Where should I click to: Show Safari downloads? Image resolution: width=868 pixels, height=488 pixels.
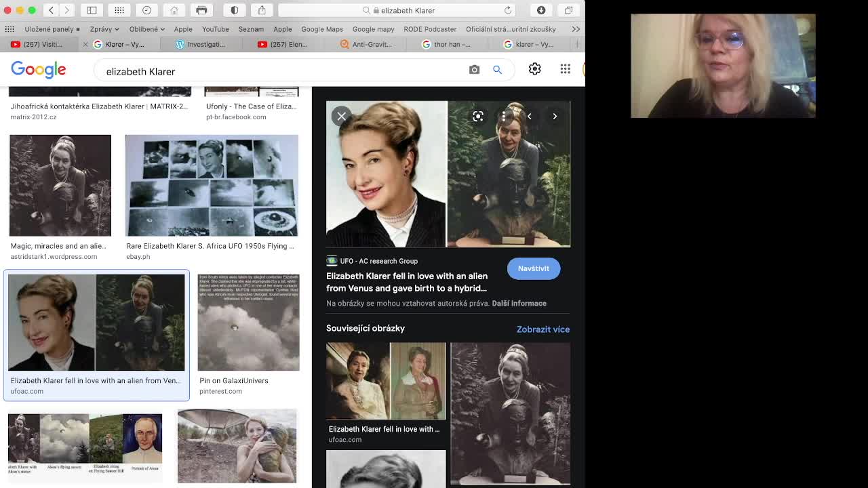pyautogui.click(x=541, y=10)
